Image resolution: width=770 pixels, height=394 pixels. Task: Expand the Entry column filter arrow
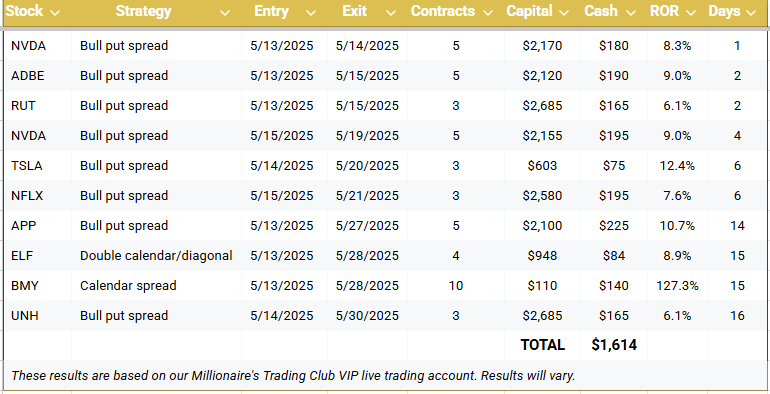[x=310, y=13]
